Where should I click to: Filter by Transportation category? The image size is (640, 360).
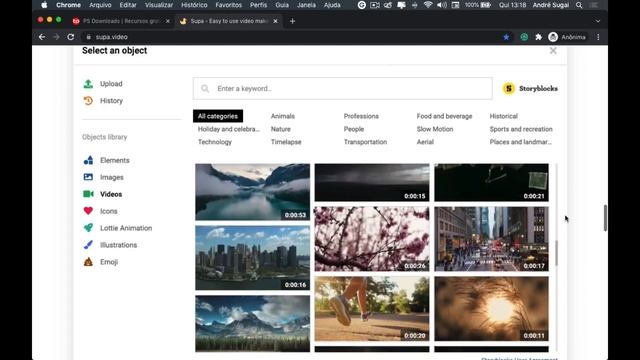tap(365, 142)
